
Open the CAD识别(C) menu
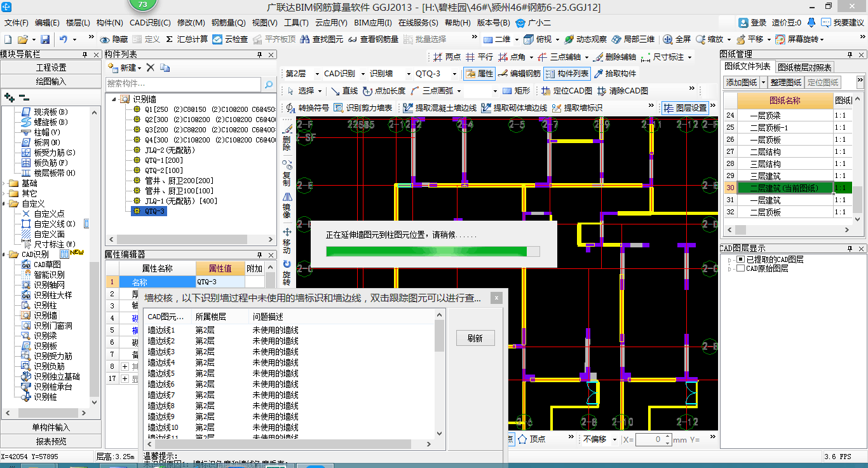149,22
